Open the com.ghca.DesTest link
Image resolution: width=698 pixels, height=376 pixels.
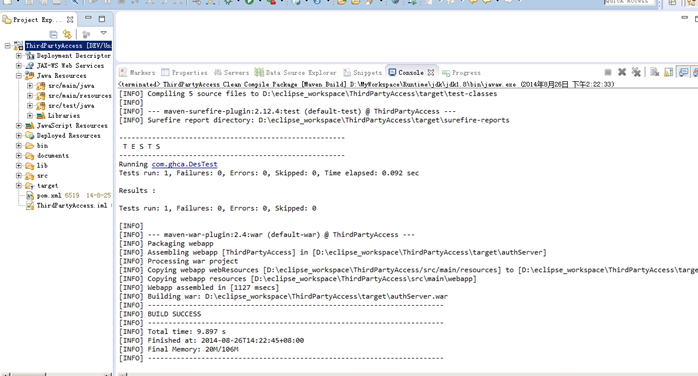pyautogui.click(x=184, y=164)
